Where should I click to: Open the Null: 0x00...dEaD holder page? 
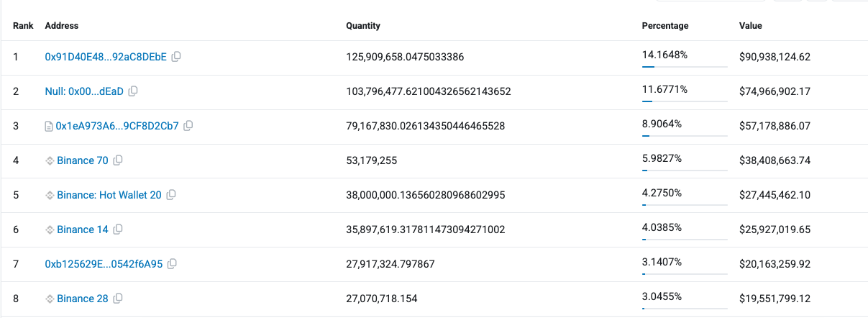point(84,91)
